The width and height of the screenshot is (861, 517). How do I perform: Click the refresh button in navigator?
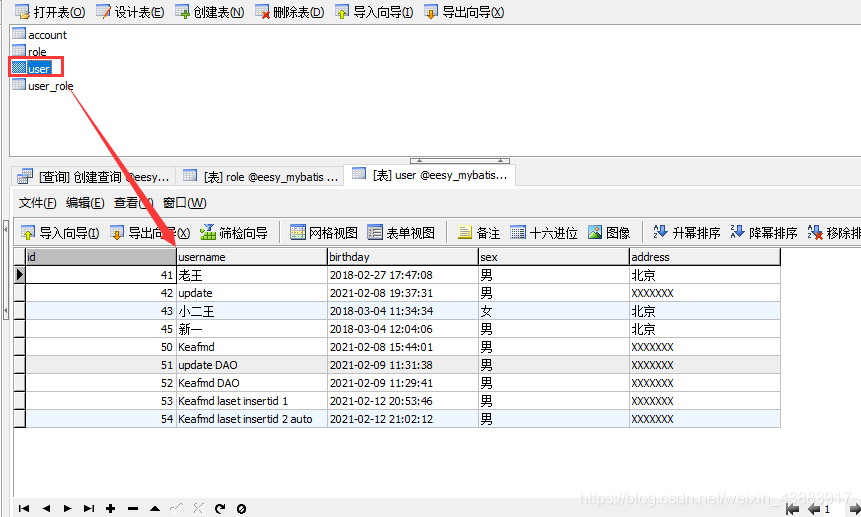(220, 509)
